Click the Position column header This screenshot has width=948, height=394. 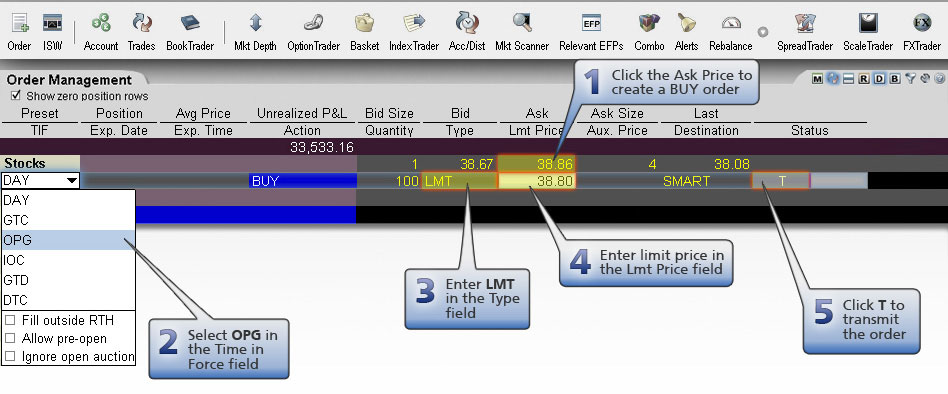[x=120, y=114]
